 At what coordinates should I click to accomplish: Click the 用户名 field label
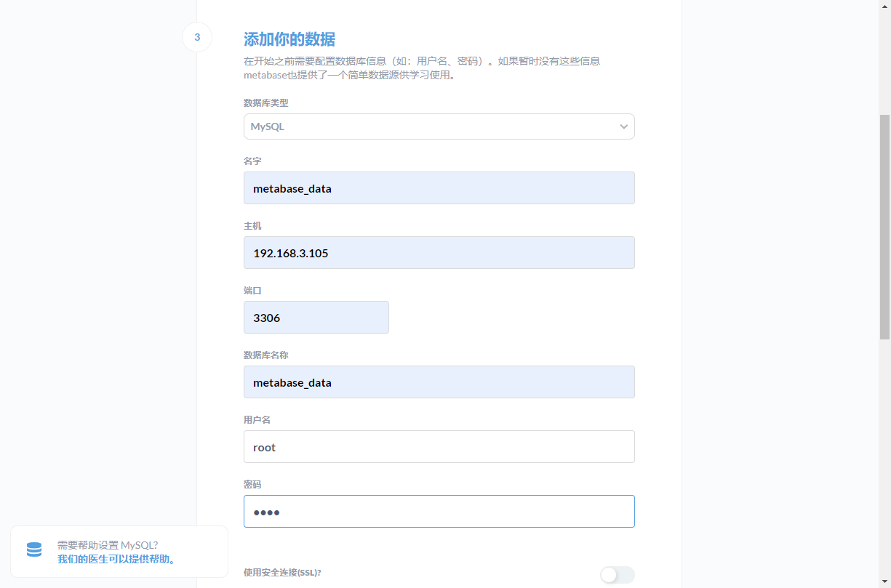(257, 419)
